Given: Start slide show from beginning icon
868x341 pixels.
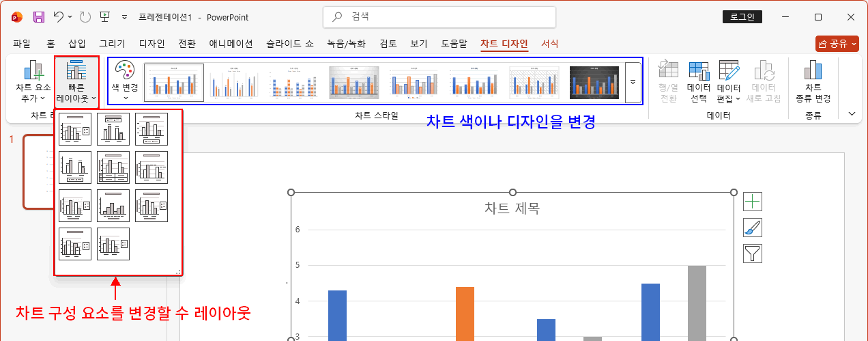Looking at the screenshot, I should tap(105, 17).
